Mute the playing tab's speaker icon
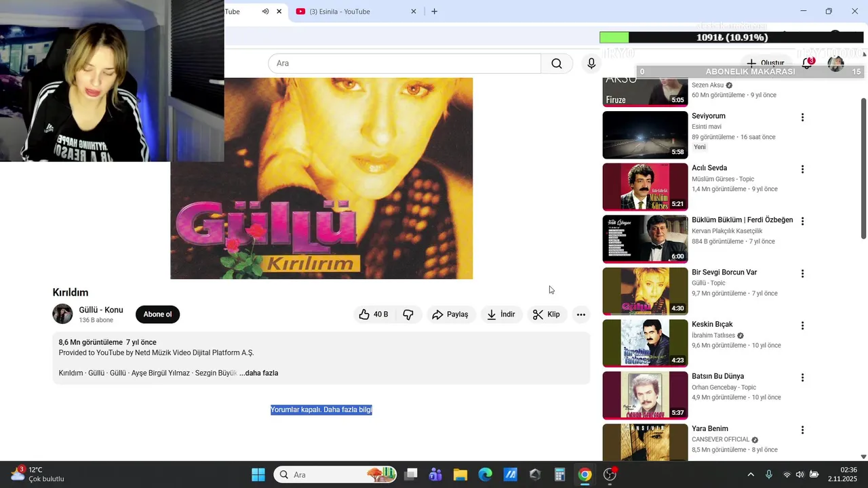 click(265, 12)
